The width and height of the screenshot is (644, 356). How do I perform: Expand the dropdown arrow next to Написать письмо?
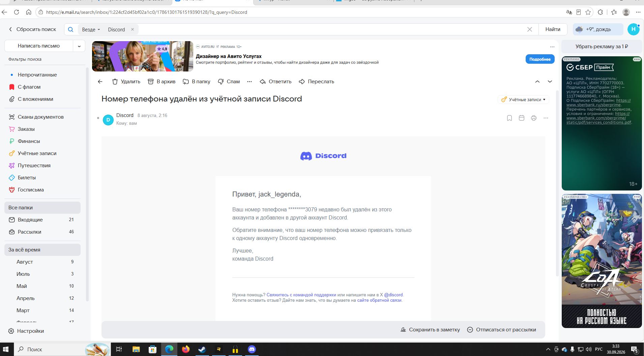click(79, 46)
